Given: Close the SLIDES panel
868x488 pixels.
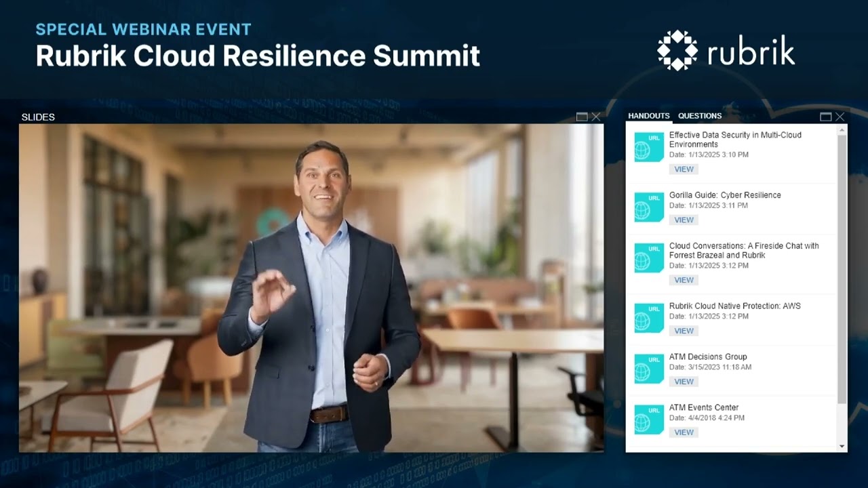Looking at the screenshot, I should coord(596,117).
